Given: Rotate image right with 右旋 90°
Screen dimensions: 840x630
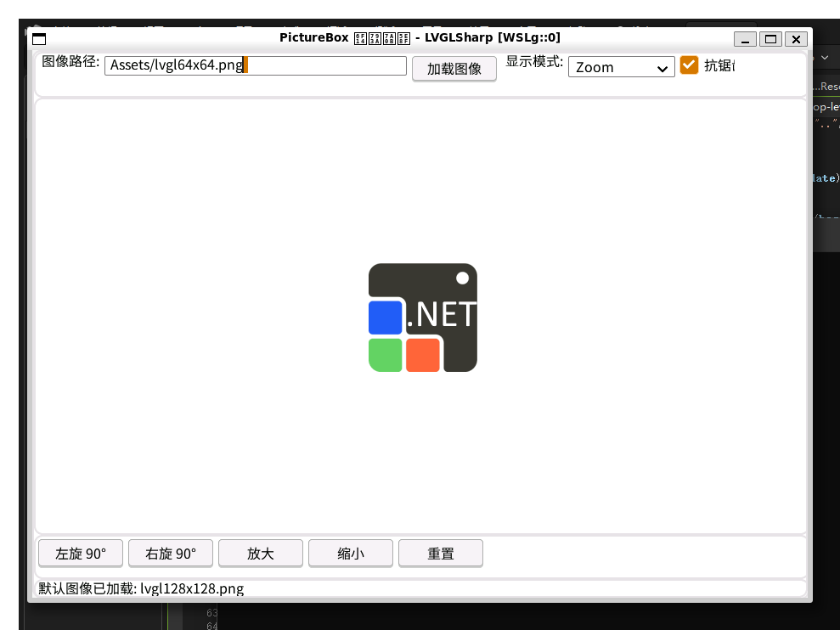Looking at the screenshot, I should point(171,554).
